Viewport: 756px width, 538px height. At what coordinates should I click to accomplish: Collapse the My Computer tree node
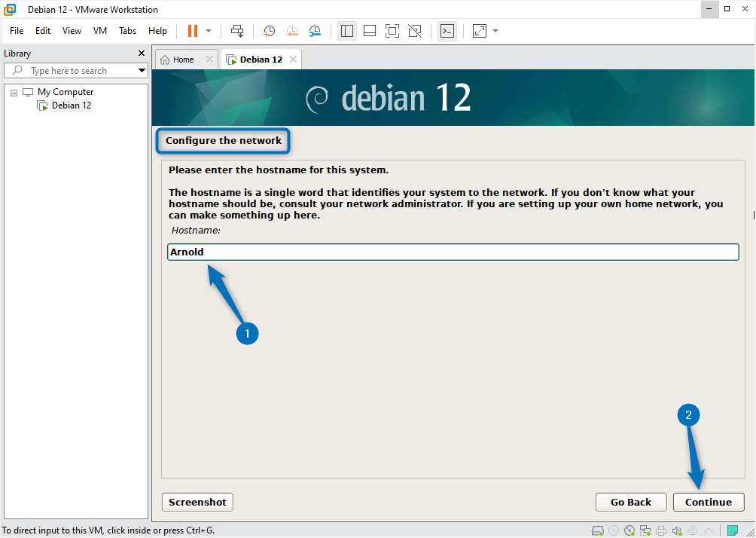13,91
